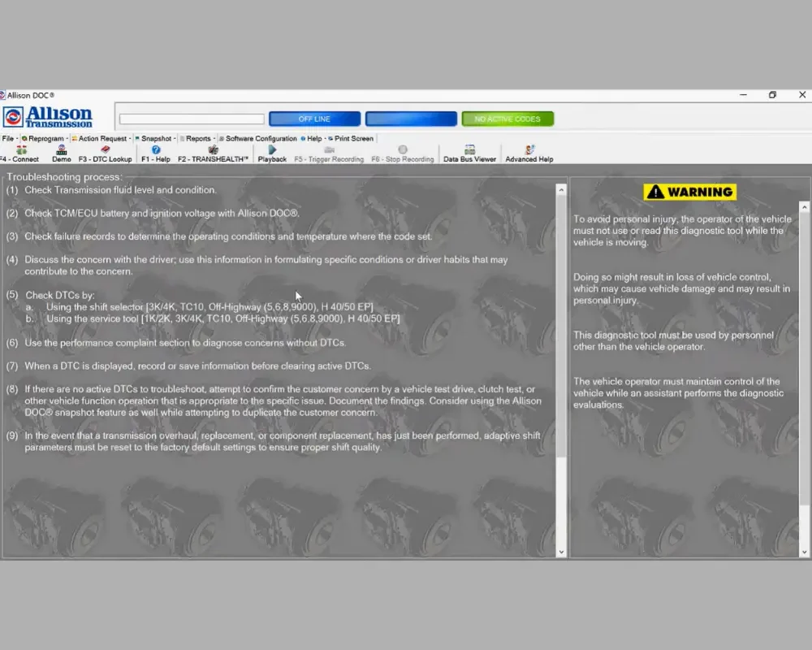Click the Allison DOC title bar icon
The height and width of the screenshot is (650, 812).
2,95
